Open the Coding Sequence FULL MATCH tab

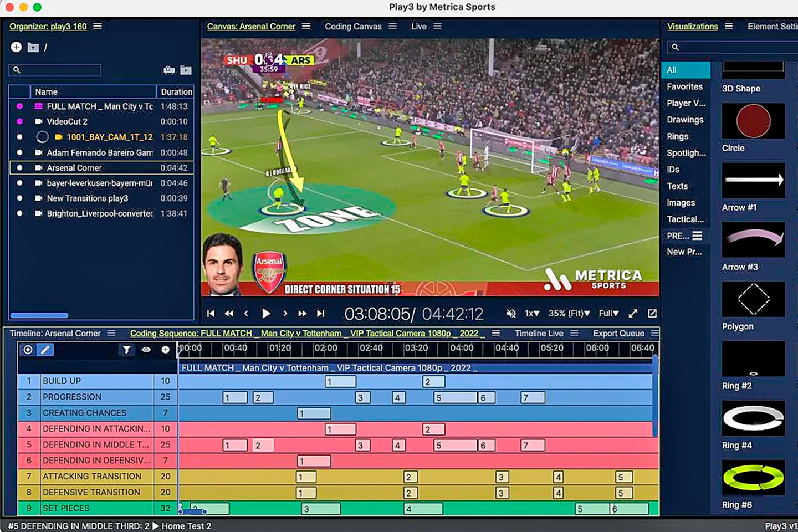[308, 334]
